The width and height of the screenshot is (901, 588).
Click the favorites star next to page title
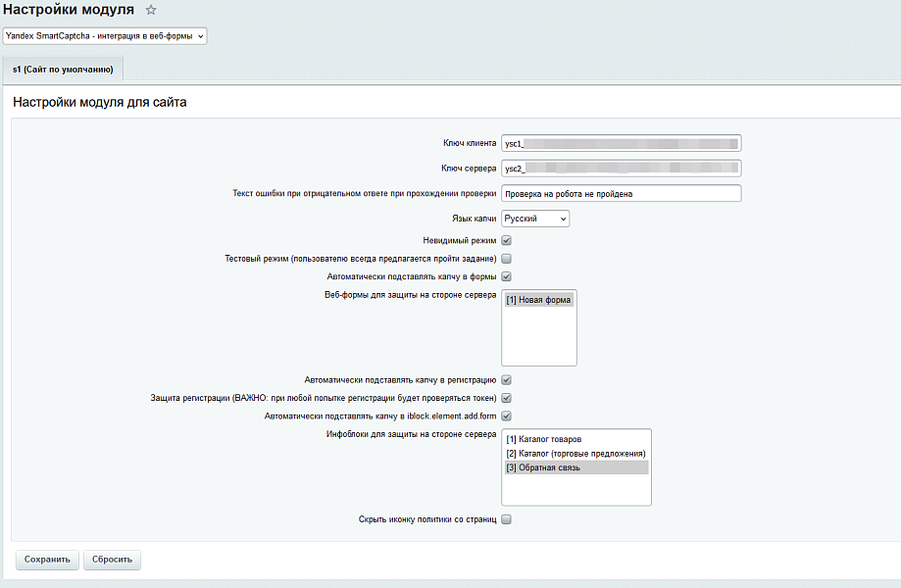coord(151,10)
